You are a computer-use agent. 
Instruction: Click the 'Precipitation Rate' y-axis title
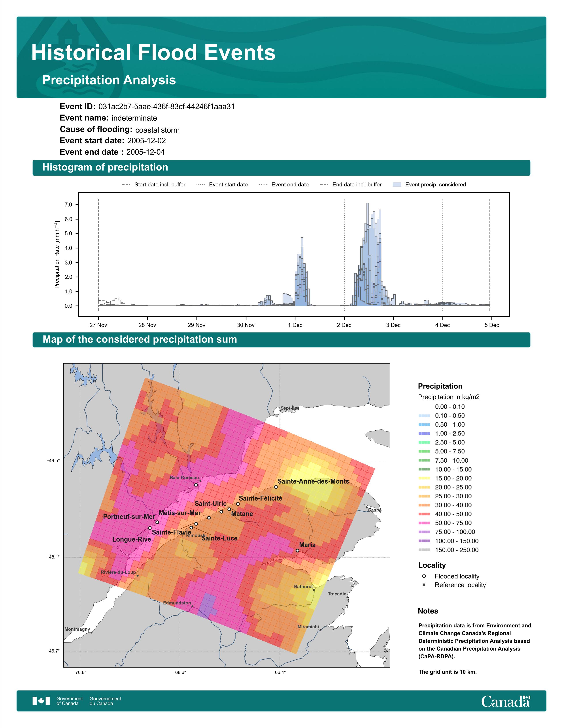(x=57, y=254)
